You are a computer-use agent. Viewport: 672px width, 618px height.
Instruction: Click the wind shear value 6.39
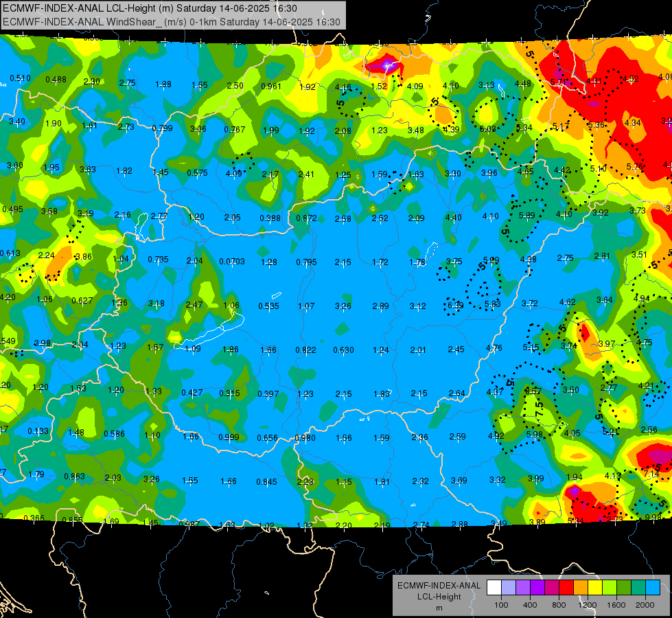456,305
